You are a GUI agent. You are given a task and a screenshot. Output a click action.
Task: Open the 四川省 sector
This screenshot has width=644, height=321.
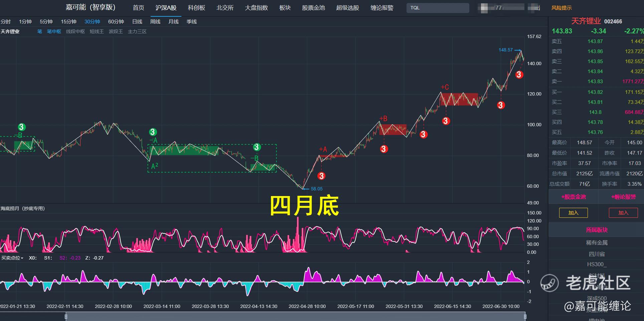(x=597, y=254)
